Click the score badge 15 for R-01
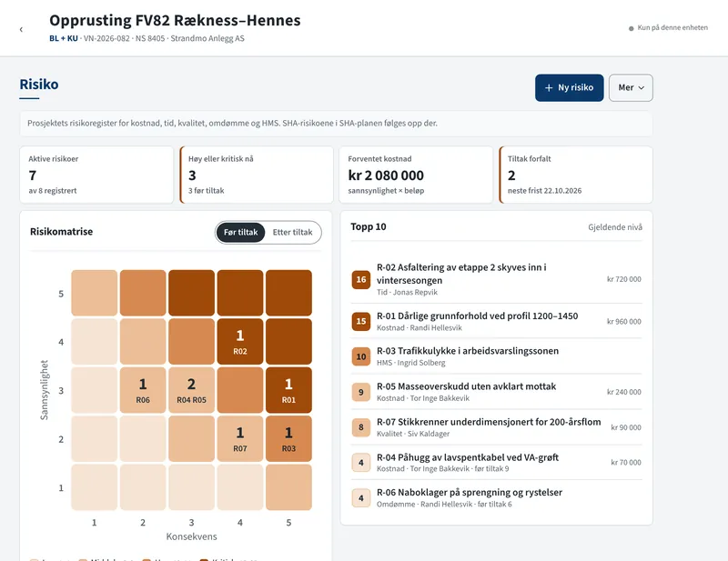Viewport: 728px width, 561px height. coord(360,321)
